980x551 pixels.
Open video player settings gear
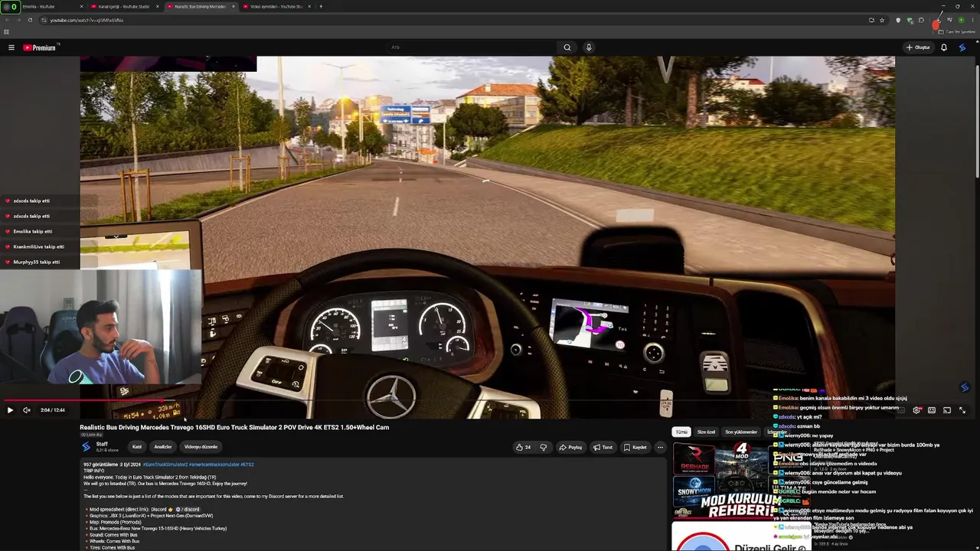tap(916, 410)
